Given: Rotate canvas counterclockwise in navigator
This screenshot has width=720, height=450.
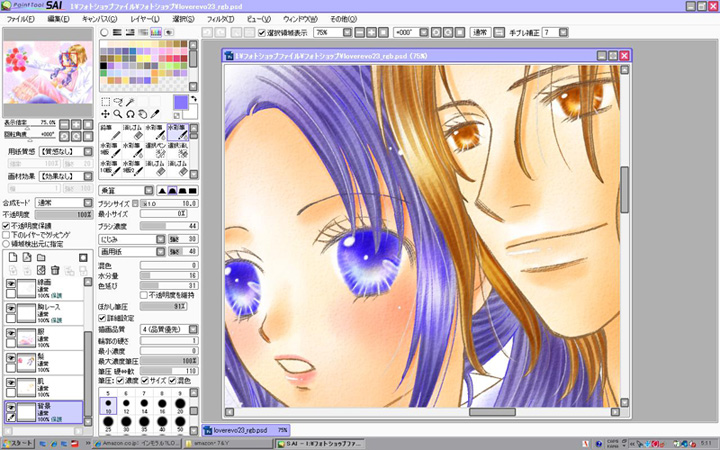Looking at the screenshot, I should coord(64,136).
